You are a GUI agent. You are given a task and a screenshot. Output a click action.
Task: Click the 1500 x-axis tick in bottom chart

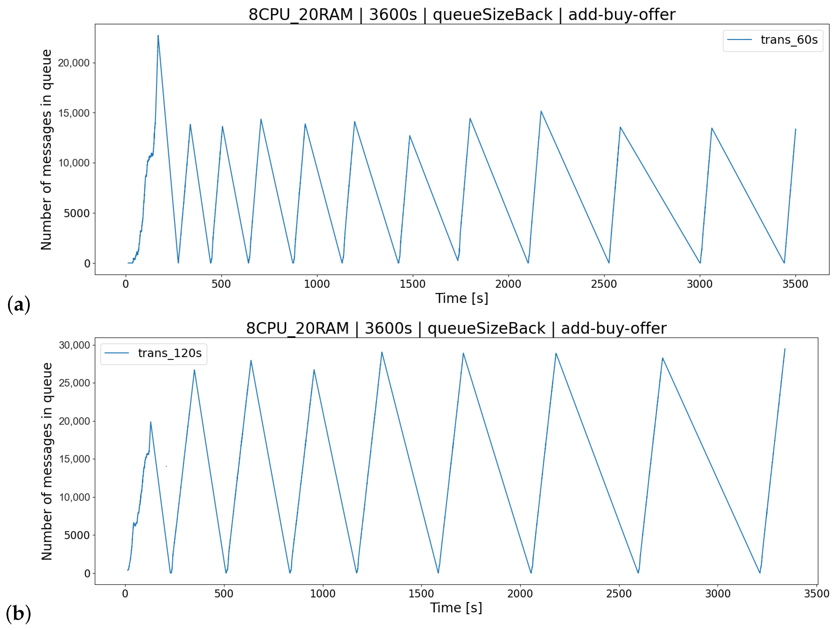pos(421,593)
